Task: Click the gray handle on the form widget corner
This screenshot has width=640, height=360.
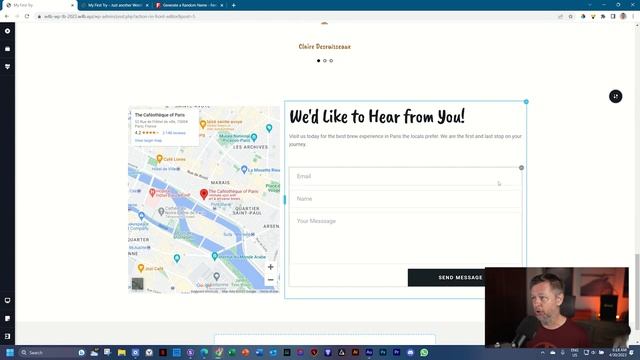Action: [521, 168]
